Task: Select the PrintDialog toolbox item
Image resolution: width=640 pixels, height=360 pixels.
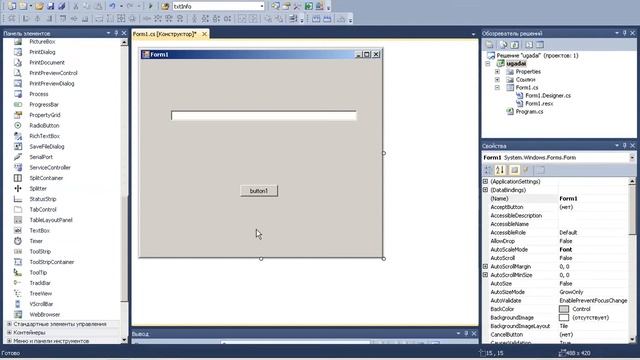Action: click(x=42, y=52)
